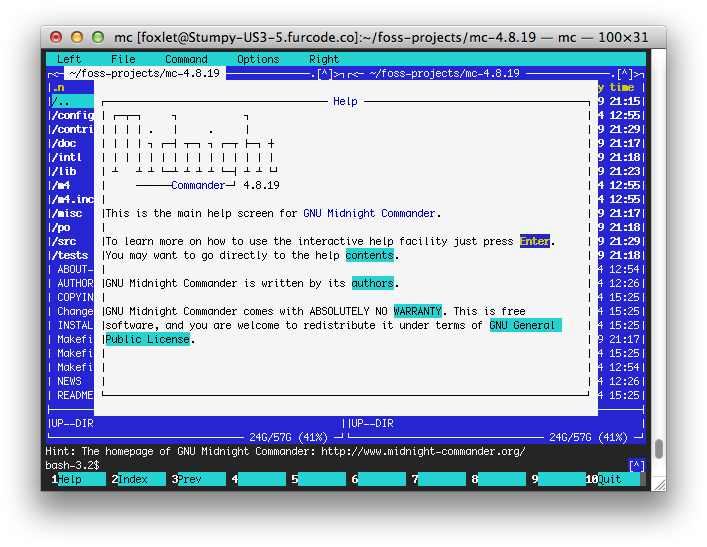Click the window resize grip corner
The width and height of the screenshot is (707, 547).
point(660,485)
